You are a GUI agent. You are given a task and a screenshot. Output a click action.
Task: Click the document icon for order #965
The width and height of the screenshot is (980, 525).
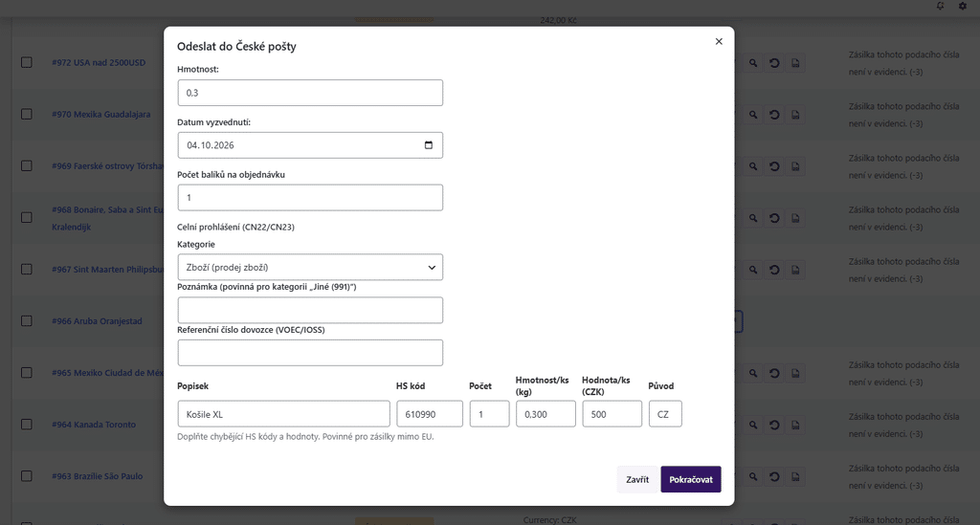(x=795, y=373)
